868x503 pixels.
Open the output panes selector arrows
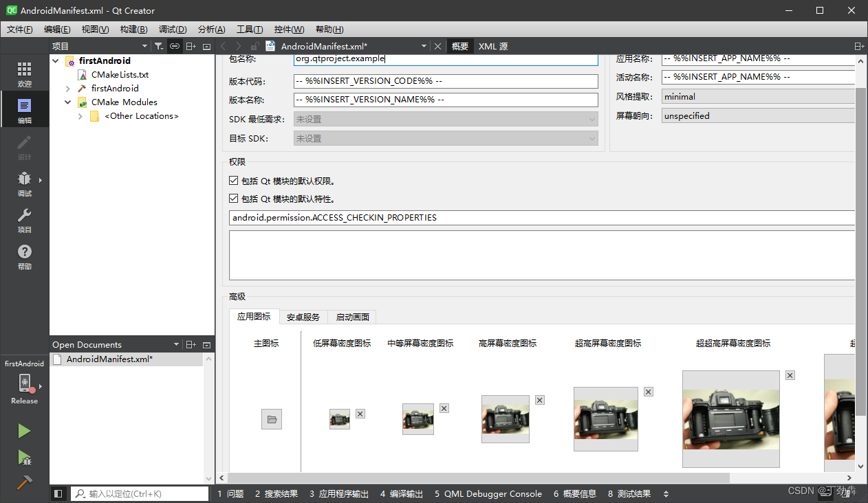pyautogui.click(x=666, y=493)
